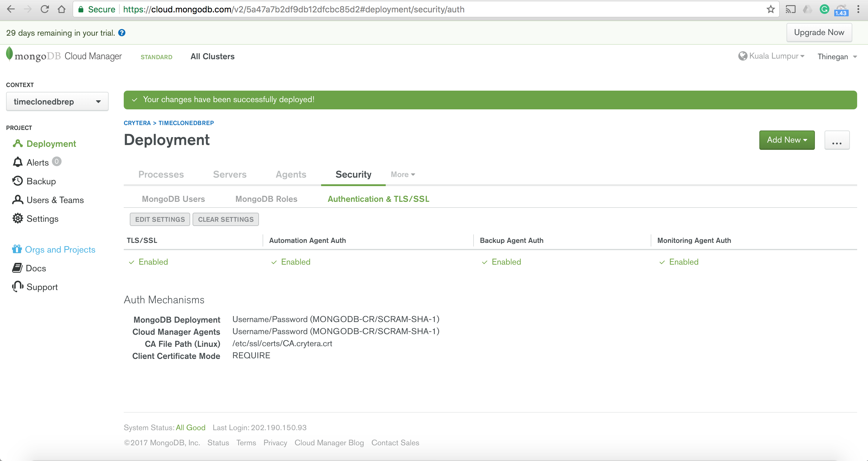Click the Kuala Lumpur globe icon
Image resolution: width=868 pixels, height=461 pixels.
tap(743, 56)
